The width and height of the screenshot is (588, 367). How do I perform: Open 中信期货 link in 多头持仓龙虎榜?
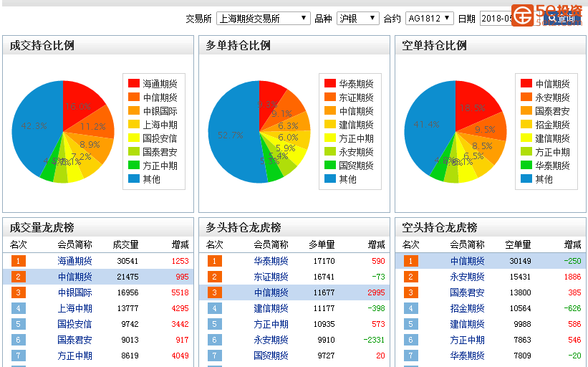pyautogui.click(x=271, y=292)
